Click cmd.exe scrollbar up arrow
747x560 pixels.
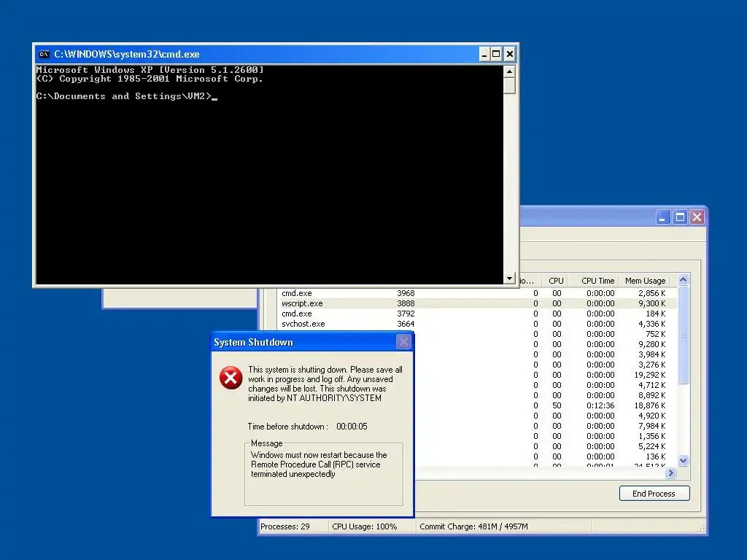[x=509, y=72]
